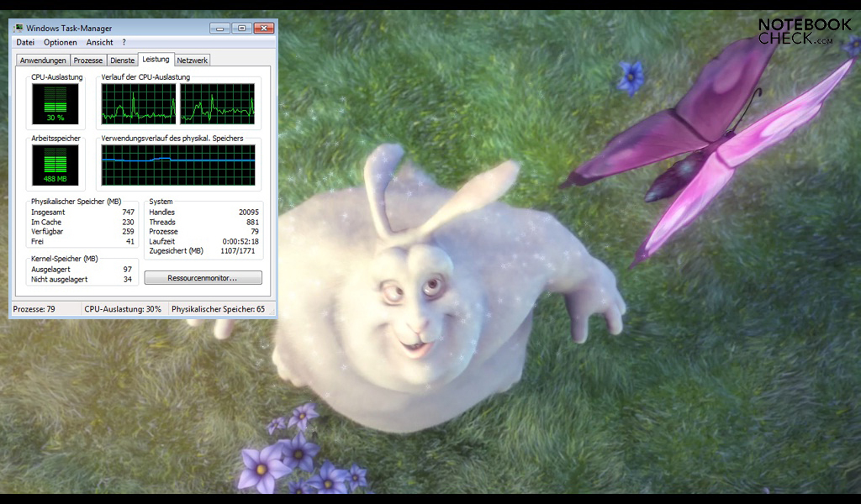Open the ? help menu
Screen dimensions: 861x504
pyautogui.click(x=124, y=42)
